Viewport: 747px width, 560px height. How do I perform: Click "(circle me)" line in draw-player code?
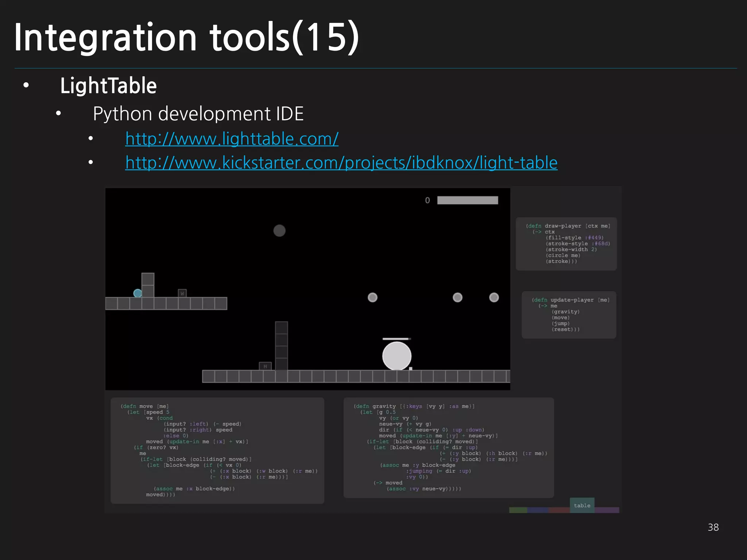pos(563,255)
